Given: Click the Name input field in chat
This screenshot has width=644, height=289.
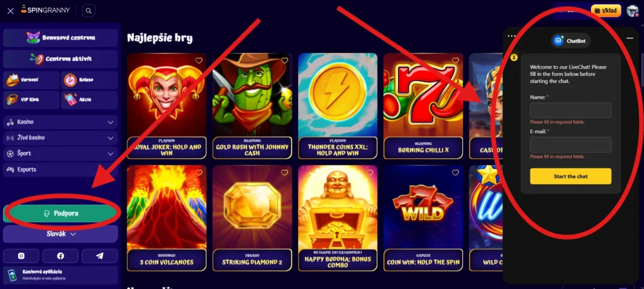Looking at the screenshot, I should 570,111.
